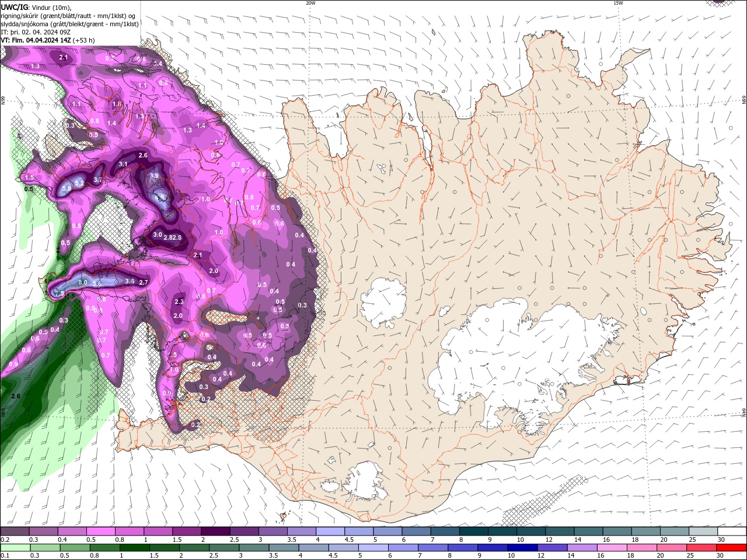The height and width of the screenshot is (560, 747).
Task: Select the '(+53 h)' forecast offset text
Action: (84, 40)
